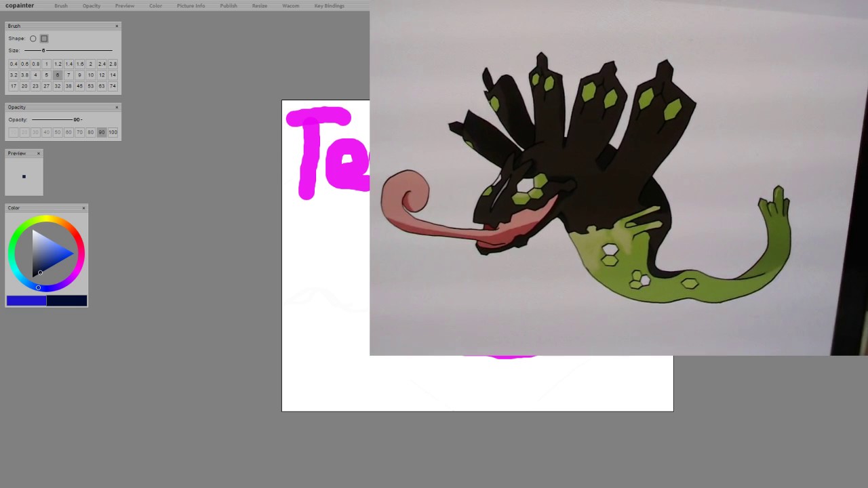Screen dimensions: 868x488
Task: Set brush size to 12
Action: pyautogui.click(x=102, y=75)
